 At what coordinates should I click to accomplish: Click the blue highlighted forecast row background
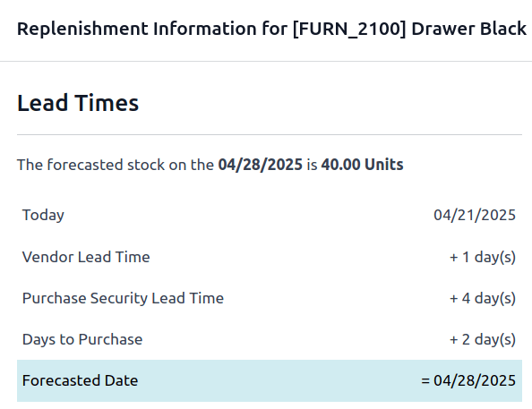coord(270,380)
